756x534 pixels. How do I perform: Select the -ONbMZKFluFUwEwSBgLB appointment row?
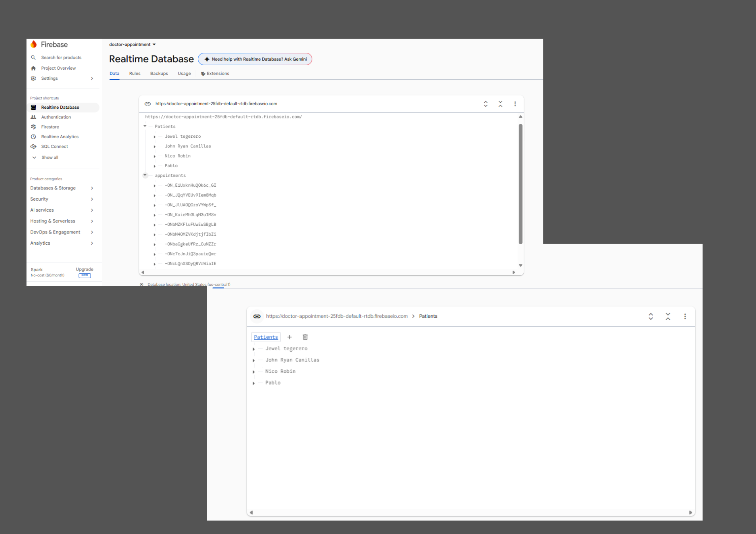pyautogui.click(x=191, y=224)
